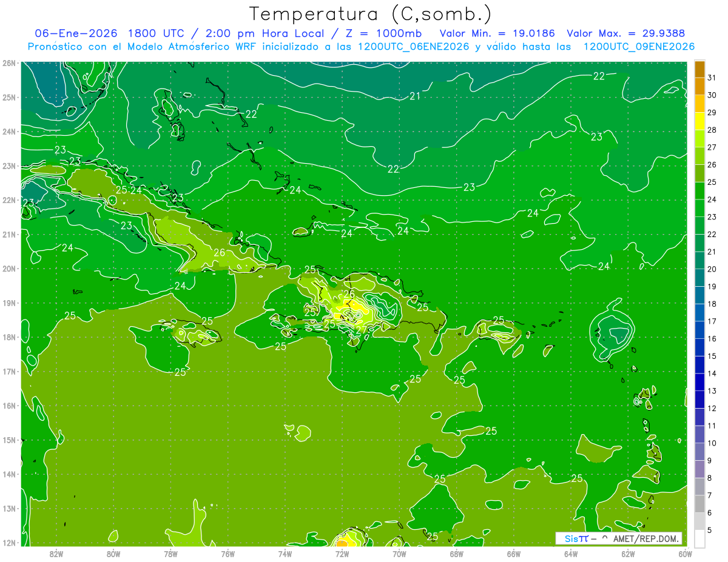This screenshot has height=562, width=728.
Task: Click the '74W' longitude axis label
Action: [x=285, y=554]
